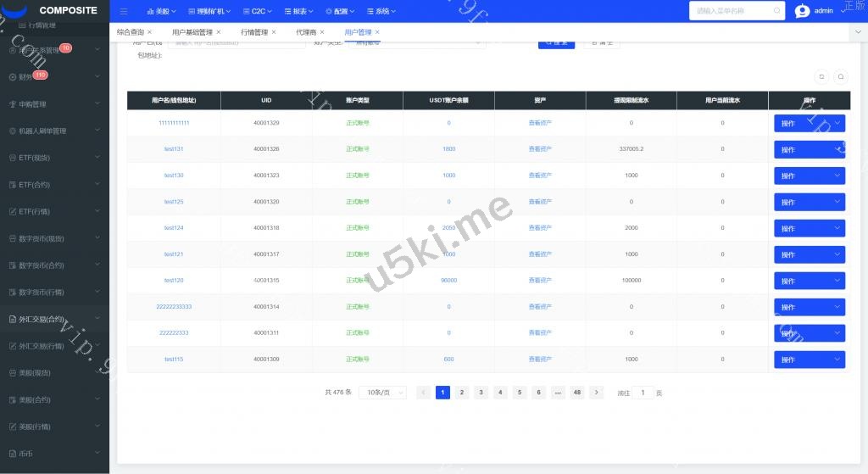Click the refresh icon above the table
Screen dimensions: 868x474
coord(821,75)
